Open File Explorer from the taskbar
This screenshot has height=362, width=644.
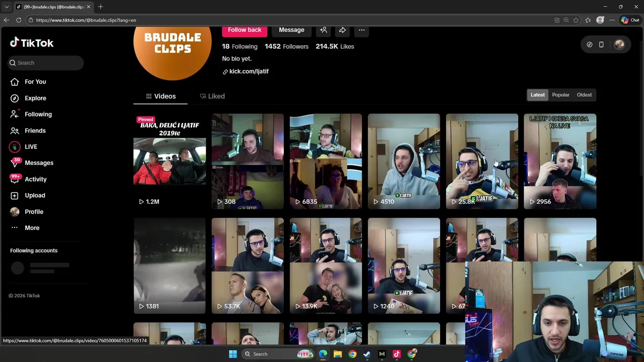coord(338,354)
